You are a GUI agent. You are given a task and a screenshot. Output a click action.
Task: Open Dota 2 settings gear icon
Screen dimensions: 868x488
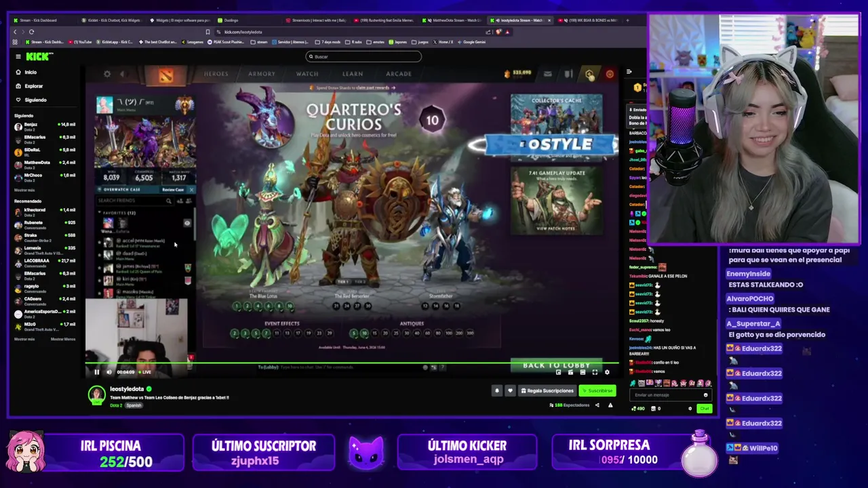107,74
